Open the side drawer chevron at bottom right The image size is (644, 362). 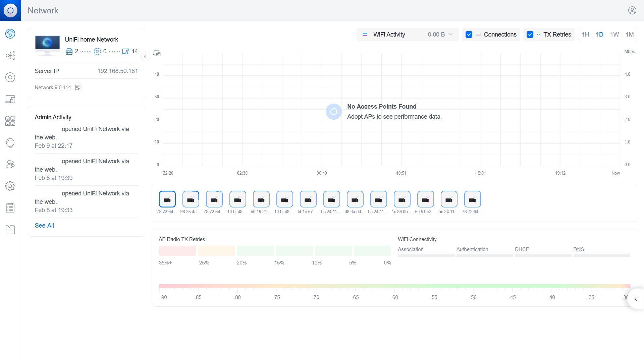click(x=636, y=299)
